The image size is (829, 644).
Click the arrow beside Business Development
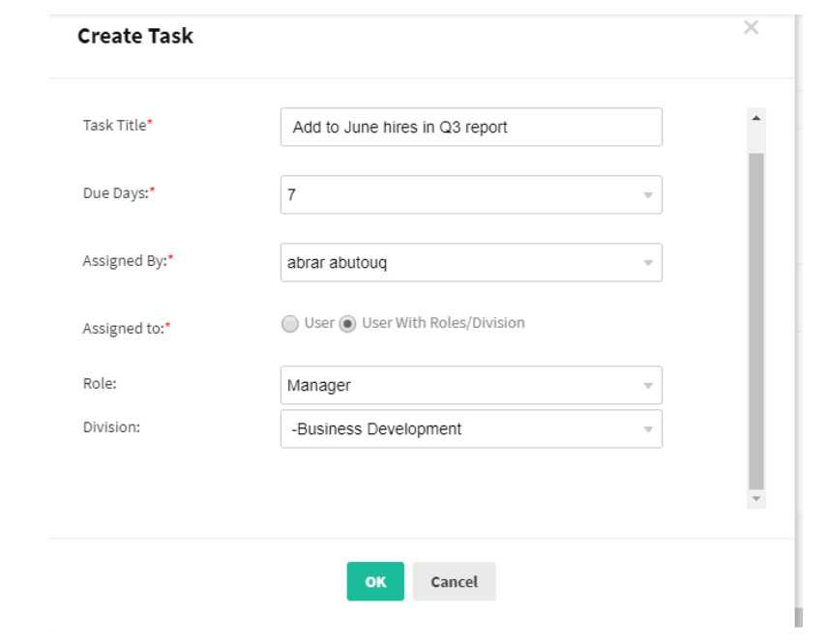[648, 429]
